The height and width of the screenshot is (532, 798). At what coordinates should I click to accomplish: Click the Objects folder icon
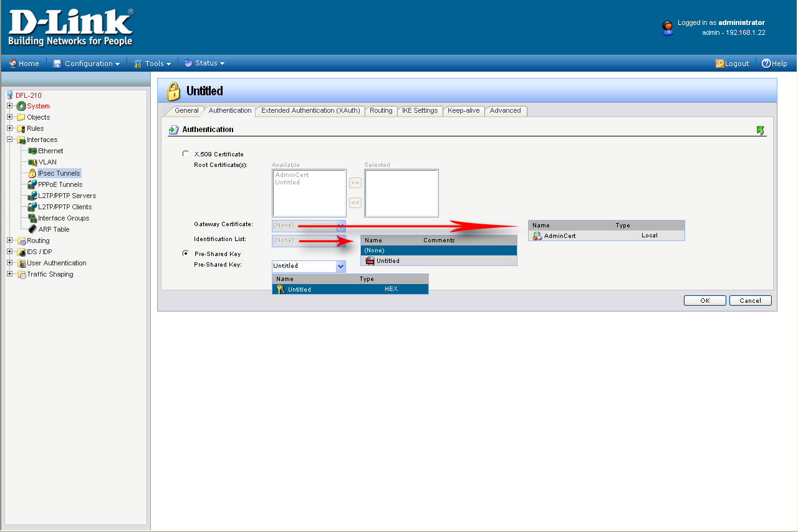pyautogui.click(x=21, y=117)
